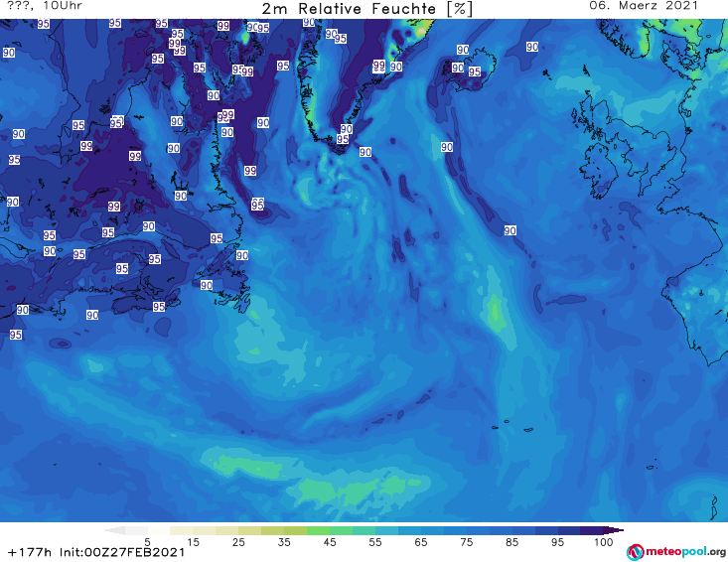Click the '2m Relative Feuchte [%]' map title
The width and height of the screenshot is (728, 562).
click(366, 9)
